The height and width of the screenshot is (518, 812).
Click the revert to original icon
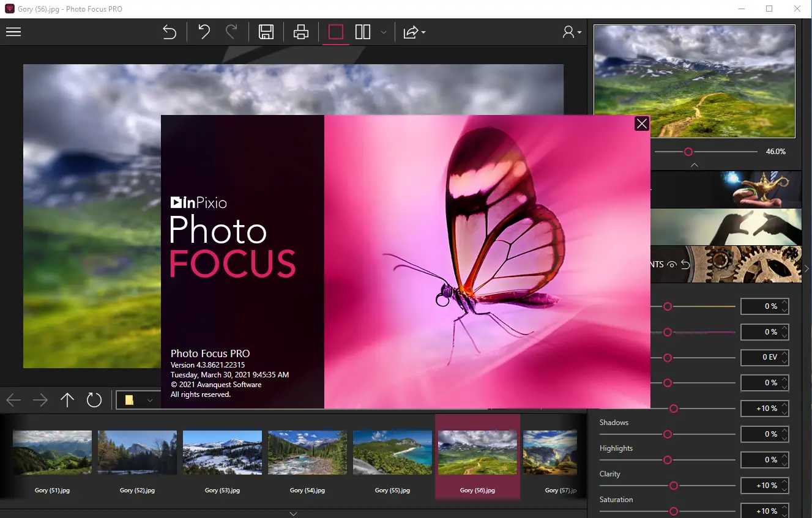(x=169, y=32)
